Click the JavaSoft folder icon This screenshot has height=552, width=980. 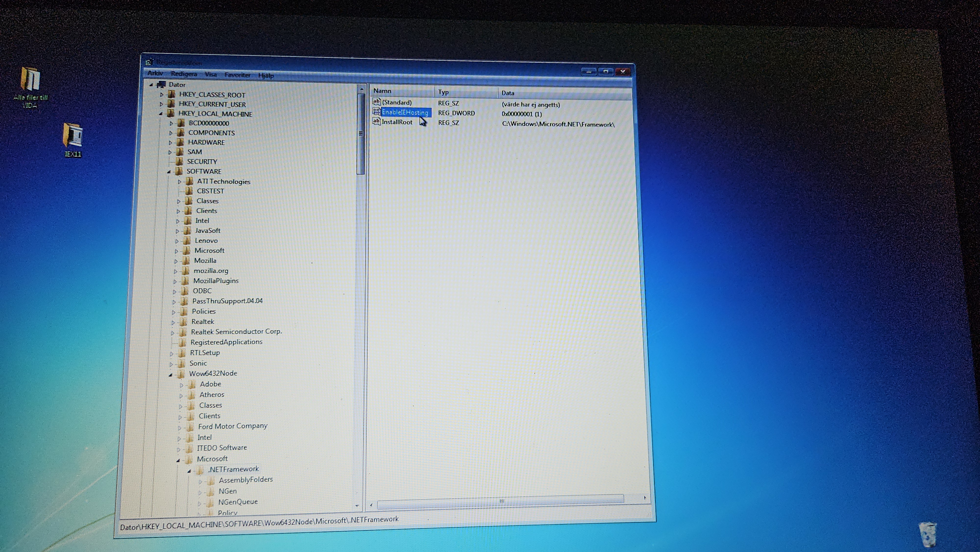pyautogui.click(x=187, y=230)
